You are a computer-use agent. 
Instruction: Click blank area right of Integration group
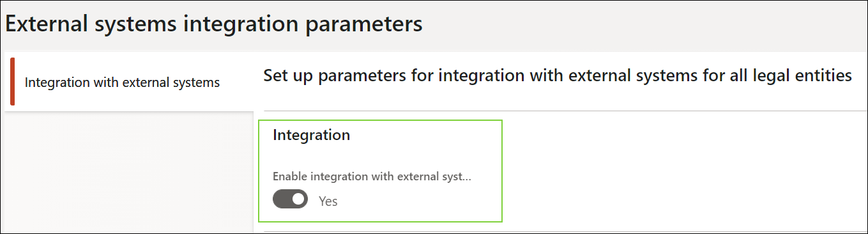[x=683, y=171]
